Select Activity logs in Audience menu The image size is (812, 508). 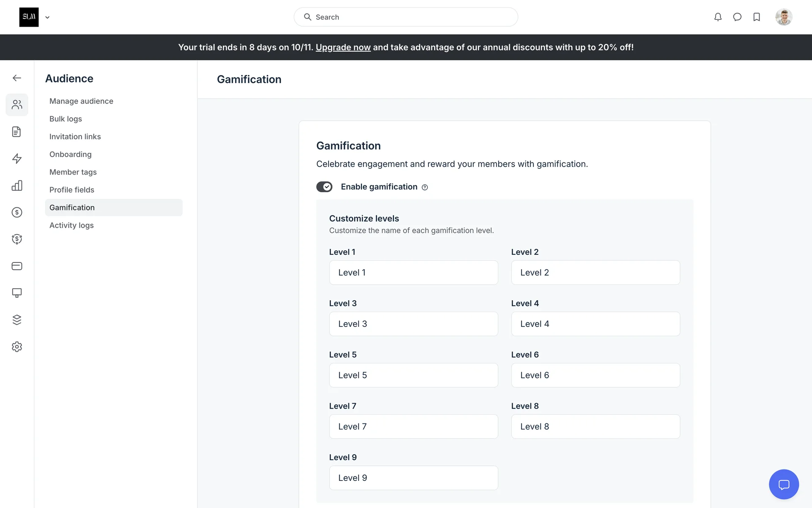pyautogui.click(x=71, y=226)
